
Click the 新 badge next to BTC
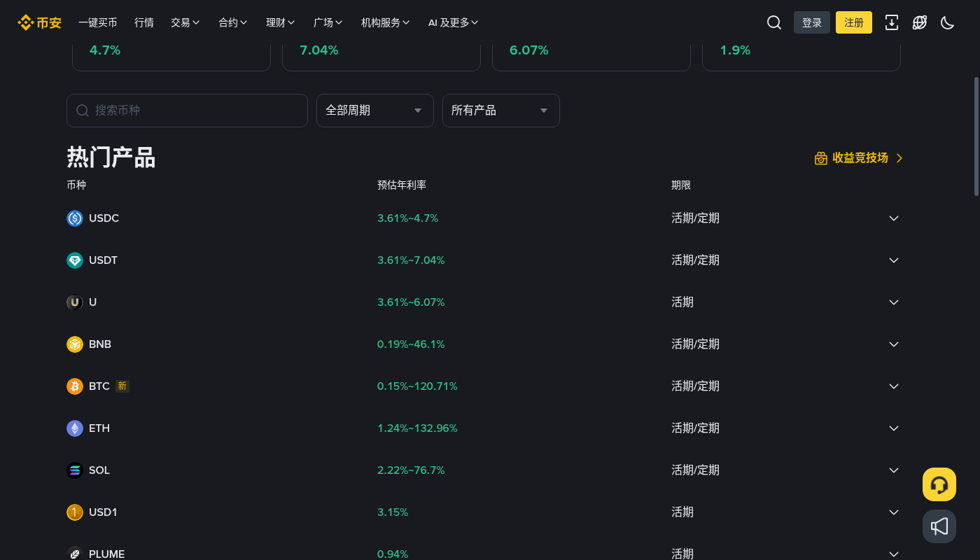[122, 386]
